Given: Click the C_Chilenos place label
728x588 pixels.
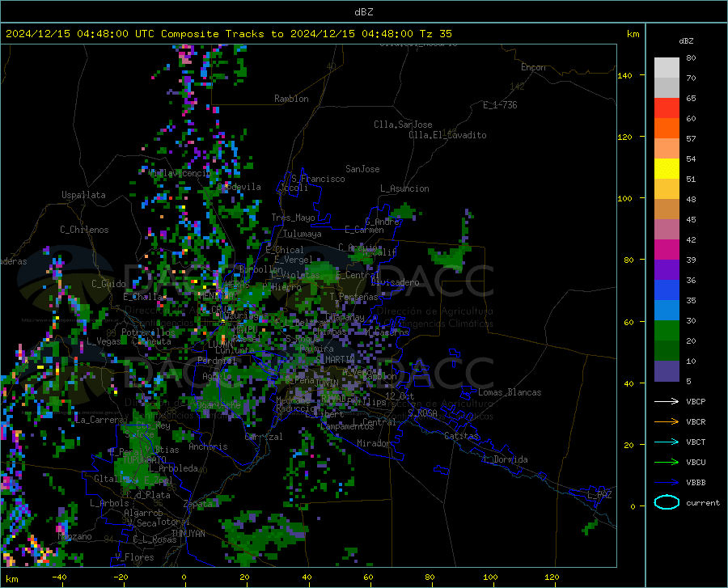Looking at the screenshot, I should 84,230.
